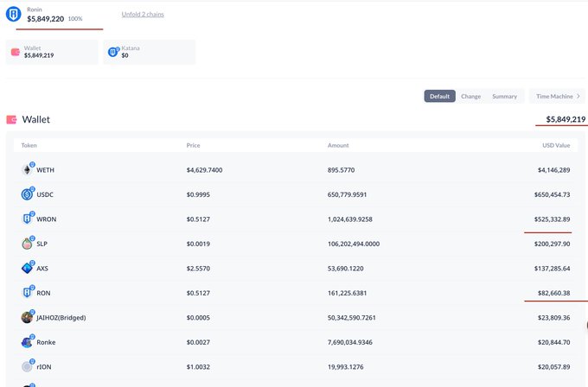Screen dimensions: 588x387
Task: Click the rION token icon
Action: coord(27,366)
